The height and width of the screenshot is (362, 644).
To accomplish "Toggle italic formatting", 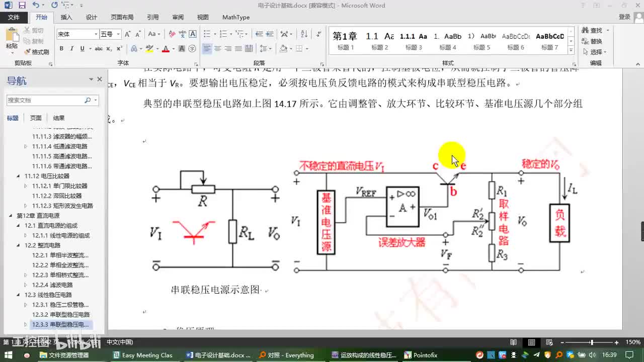I will (71, 49).
